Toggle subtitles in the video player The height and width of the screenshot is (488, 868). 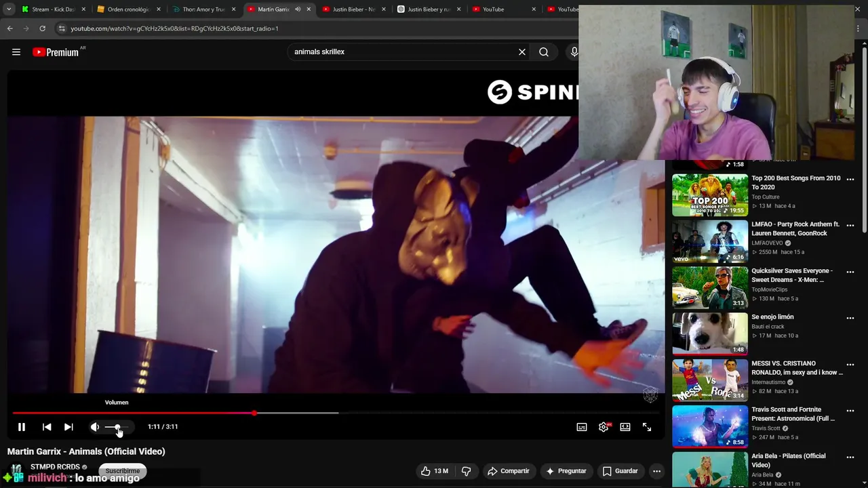click(x=582, y=427)
